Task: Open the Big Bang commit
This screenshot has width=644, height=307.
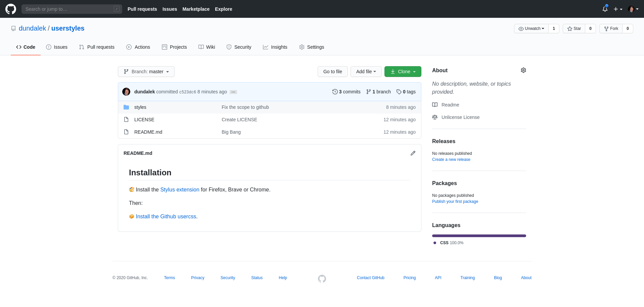Action: [231, 132]
